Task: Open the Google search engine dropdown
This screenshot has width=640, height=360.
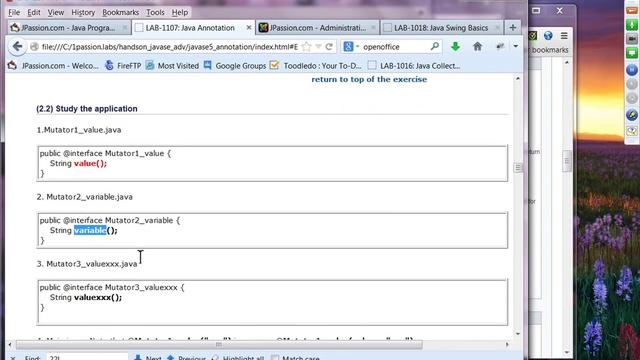Action: pyautogui.click(x=350, y=47)
